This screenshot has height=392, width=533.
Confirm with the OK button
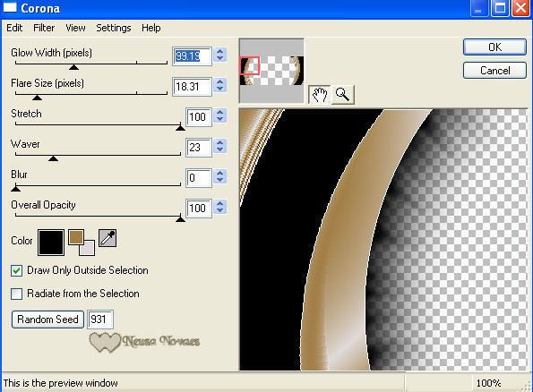(x=494, y=47)
